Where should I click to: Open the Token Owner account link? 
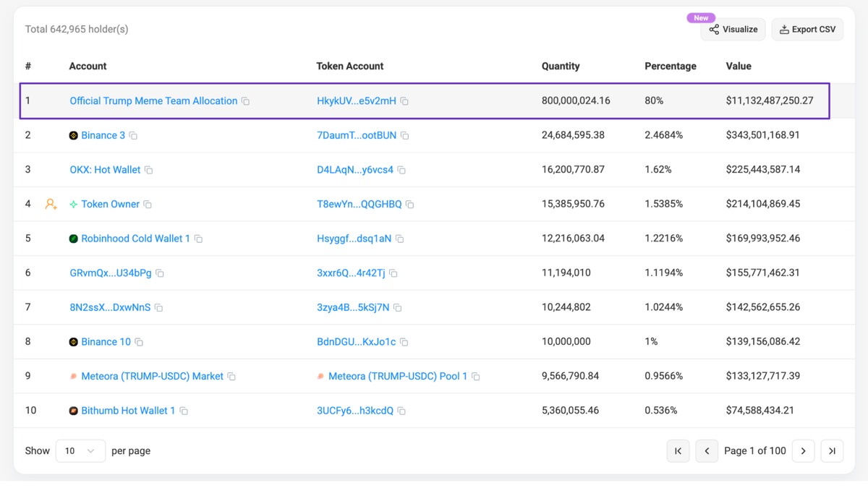[110, 205]
